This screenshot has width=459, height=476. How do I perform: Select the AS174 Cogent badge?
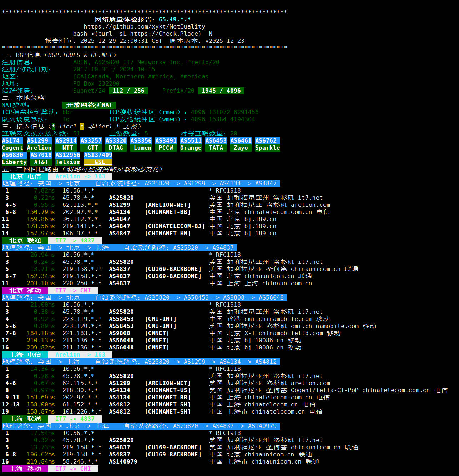[x=12, y=144]
